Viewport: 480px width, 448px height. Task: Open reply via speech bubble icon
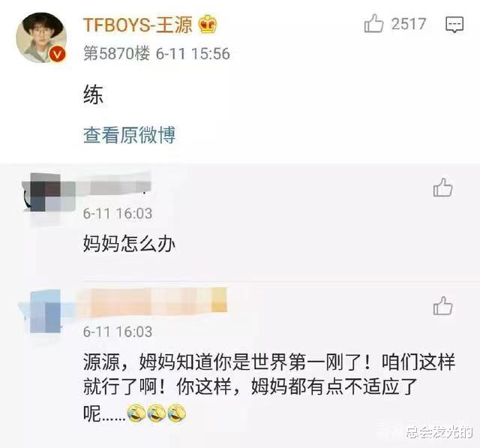point(454,25)
